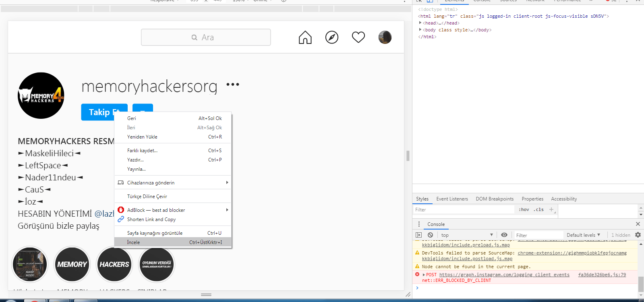
Task: Select Yeniden Yükle to reload the page
Action: click(173, 137)
